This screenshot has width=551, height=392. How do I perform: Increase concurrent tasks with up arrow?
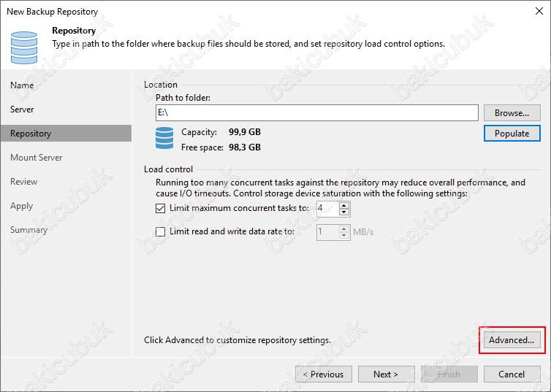[344, 205]
